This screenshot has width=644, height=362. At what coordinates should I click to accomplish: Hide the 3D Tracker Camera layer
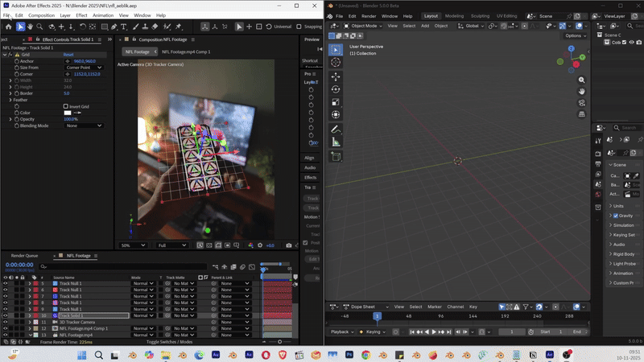tap(6, 323)
